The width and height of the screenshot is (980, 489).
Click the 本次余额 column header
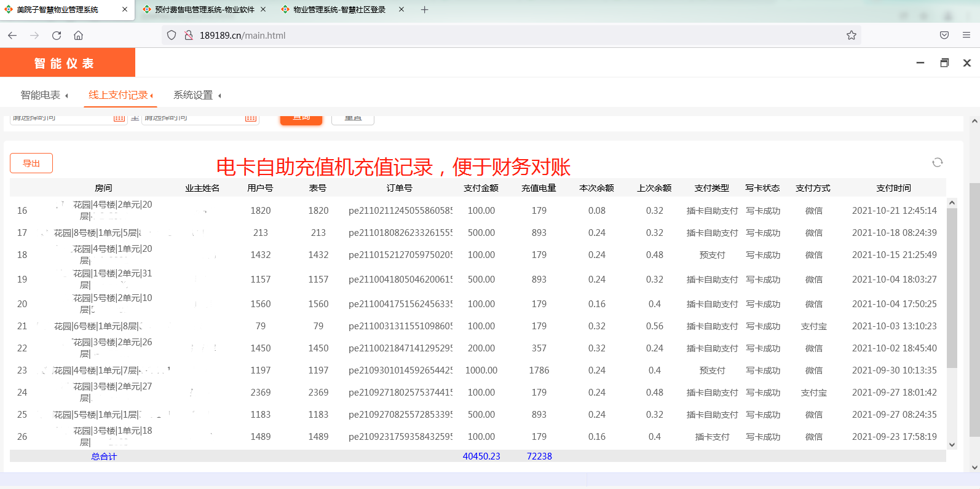[596, 188]
